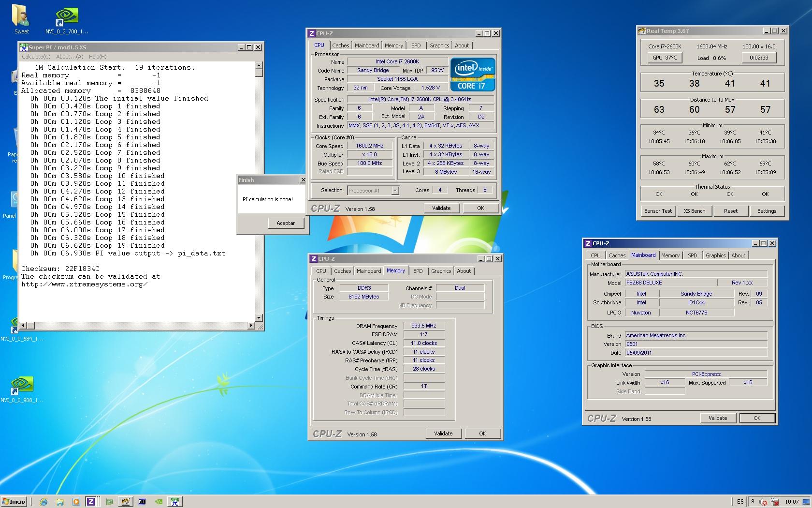This screenshot has width=812, height=508.
Task: Open the Calculate(C) menu in Super PI
Action: tap(36, 57)
